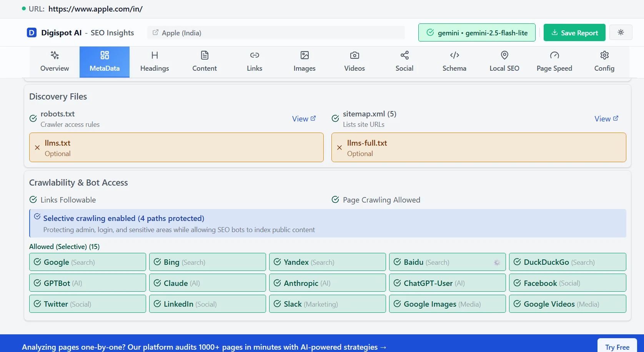The width and height of the screenshot is (644, 352).
Task: View the sitemap.xml file
Action: pos(606,118)
